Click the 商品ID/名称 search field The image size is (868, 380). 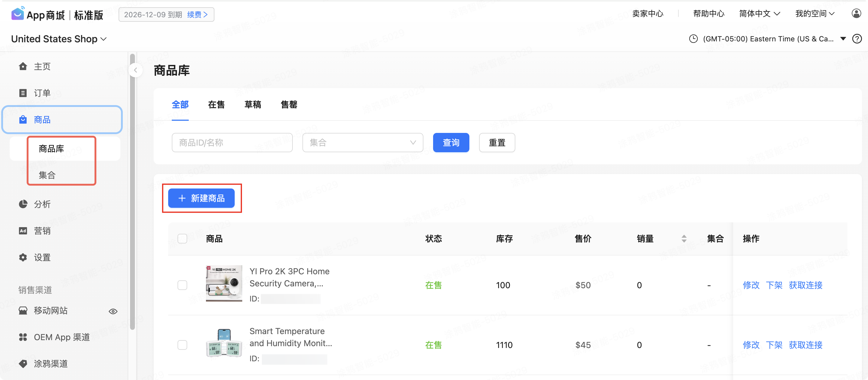click(x=232, y=143)
